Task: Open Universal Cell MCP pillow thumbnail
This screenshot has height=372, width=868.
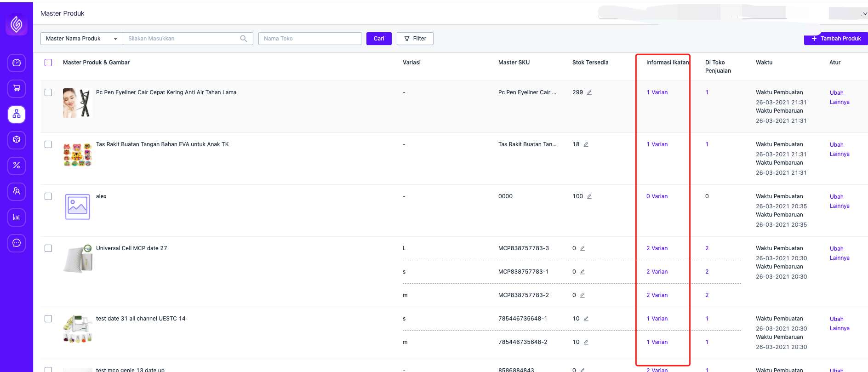Action: (x=78, y=259)
